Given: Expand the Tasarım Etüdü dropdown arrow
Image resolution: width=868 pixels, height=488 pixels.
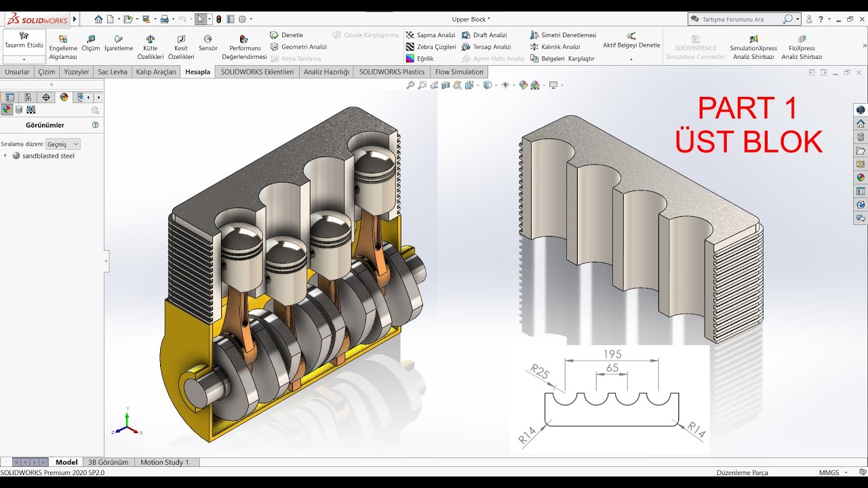Looking at the screenshot, I should 24,60.
